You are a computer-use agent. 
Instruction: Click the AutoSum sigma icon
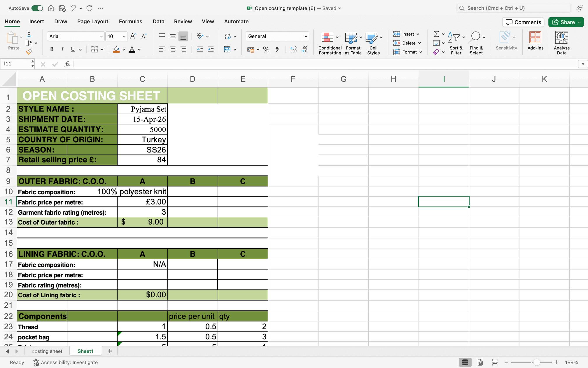(436, 34)
